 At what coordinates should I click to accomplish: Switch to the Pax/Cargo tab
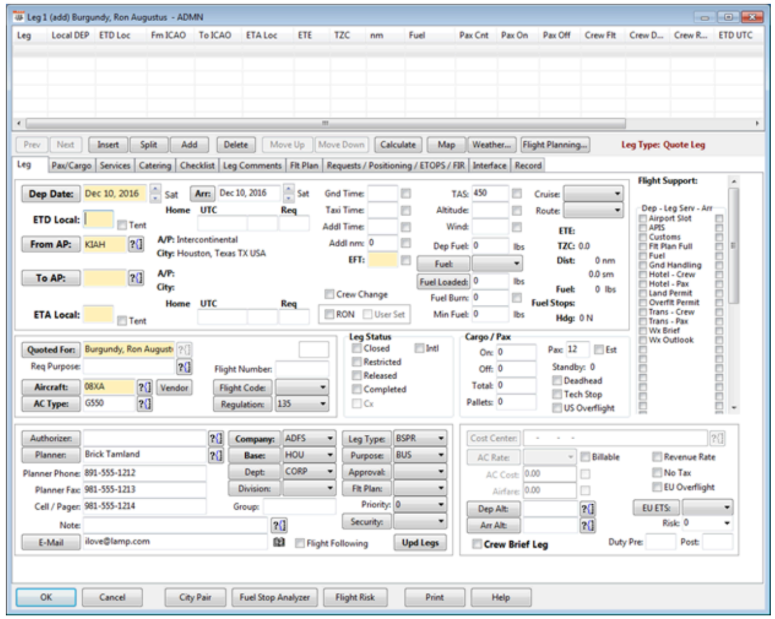tap(72, 166)
